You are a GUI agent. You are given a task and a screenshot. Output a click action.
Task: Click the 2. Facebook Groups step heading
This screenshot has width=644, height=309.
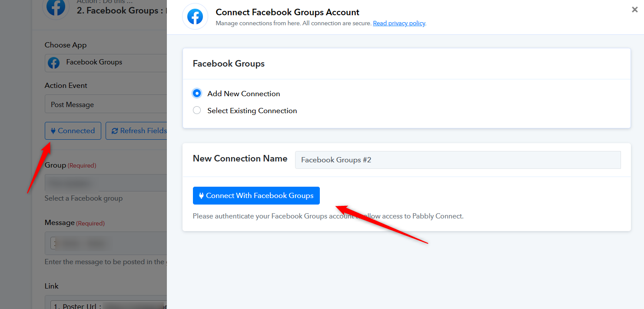117,11
